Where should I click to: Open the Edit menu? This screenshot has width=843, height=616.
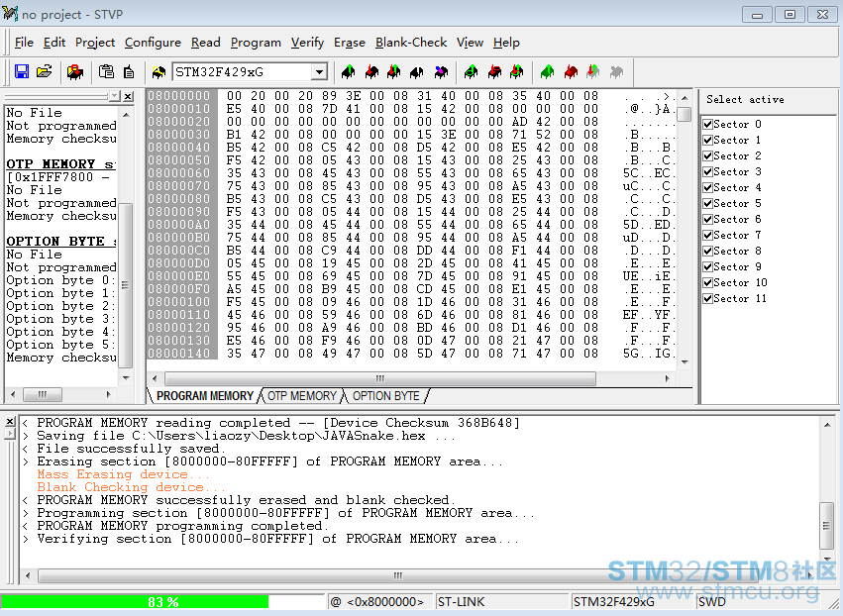(x=54, y=43)
